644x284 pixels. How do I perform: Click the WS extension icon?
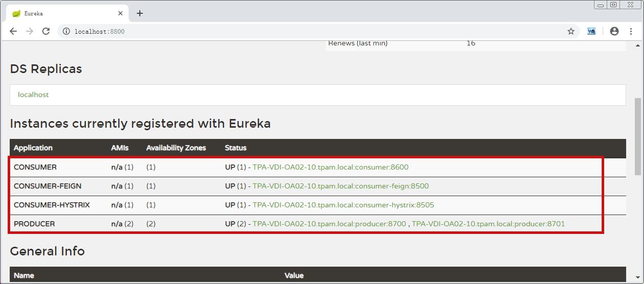(x=591, y=31)
